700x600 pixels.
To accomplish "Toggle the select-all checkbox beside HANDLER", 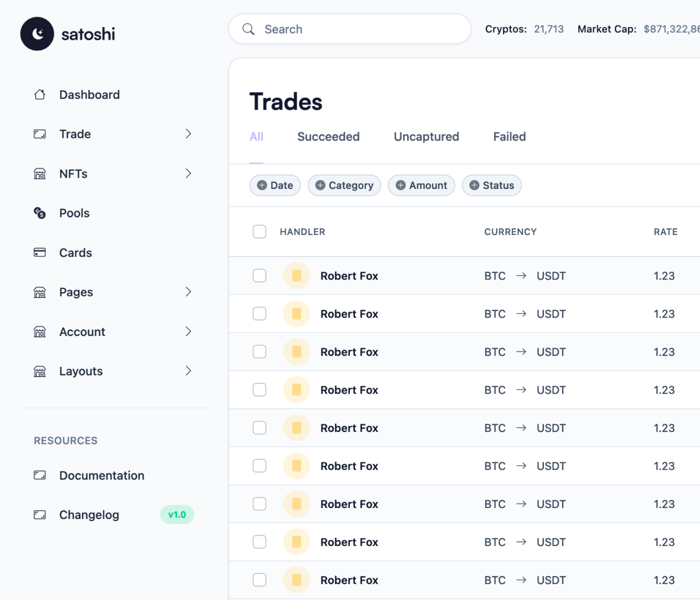I will tap(259, 232).
